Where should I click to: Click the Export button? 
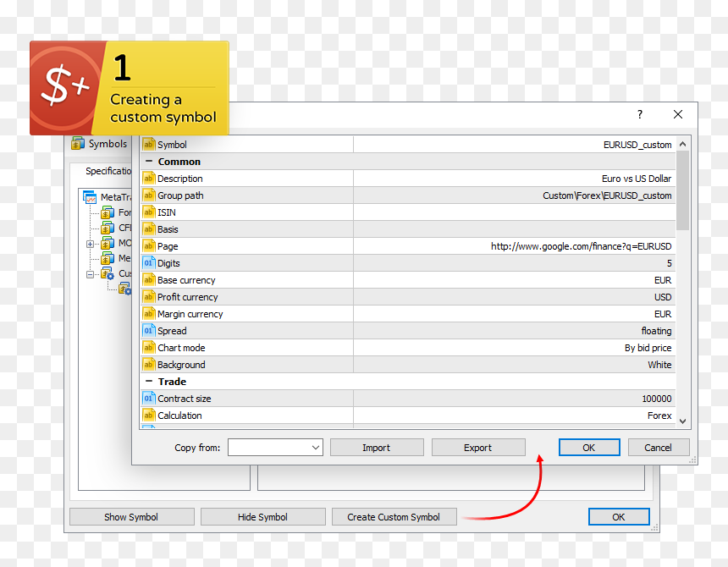(x=478, y=448)
